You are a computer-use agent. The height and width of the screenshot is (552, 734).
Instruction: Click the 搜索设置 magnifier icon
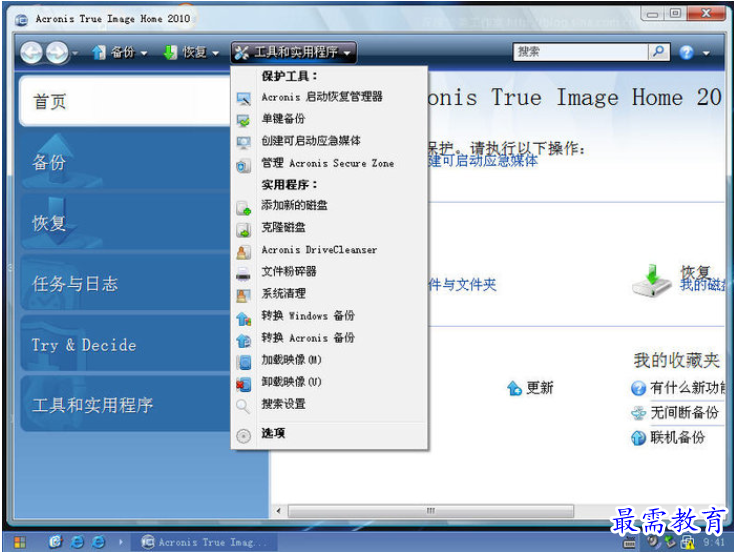243,406
